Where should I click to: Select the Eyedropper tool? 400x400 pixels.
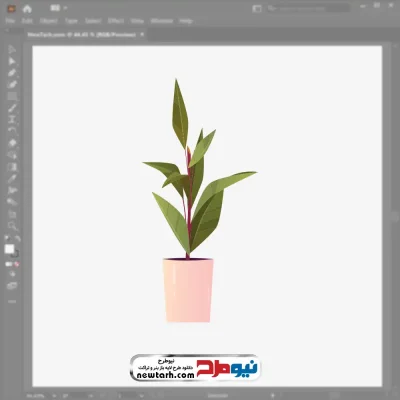[x=12, y=178]
